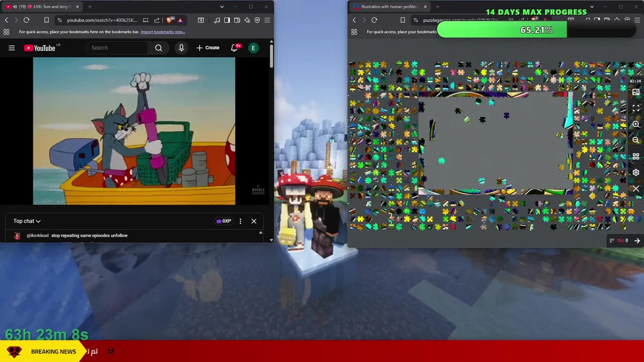
Task: Click the live chat scroll-up arrow
Action: click(x=261, y=233)
